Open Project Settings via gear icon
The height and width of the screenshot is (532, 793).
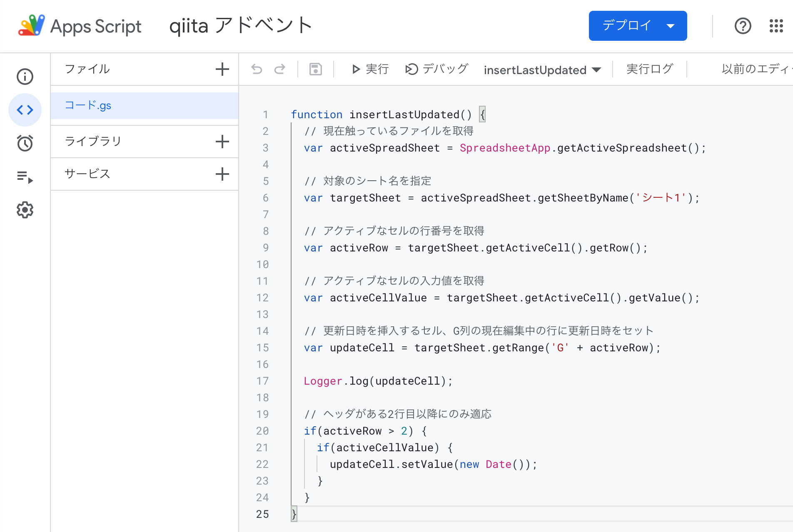[25, 210]
